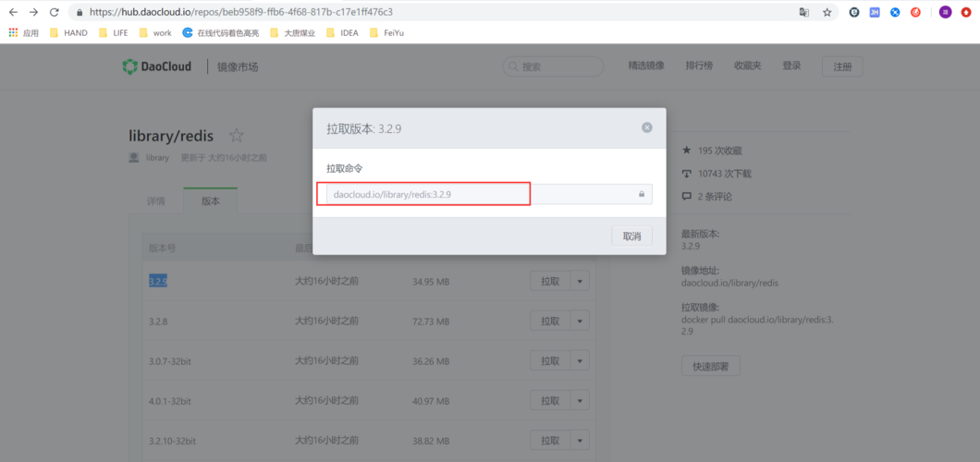Image resolution: width=980 pixels, height=462 pixels.
Task: Expand dropdown beside 4.0.1-32bit 拉取
Action: click(580, 400)
